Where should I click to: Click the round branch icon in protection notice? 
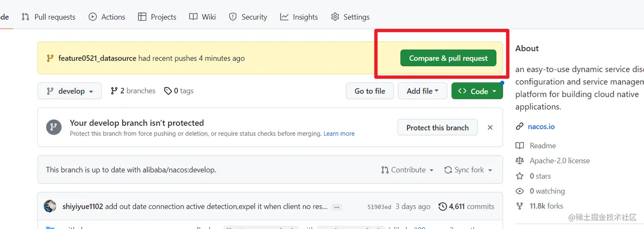tap(54, 127)
